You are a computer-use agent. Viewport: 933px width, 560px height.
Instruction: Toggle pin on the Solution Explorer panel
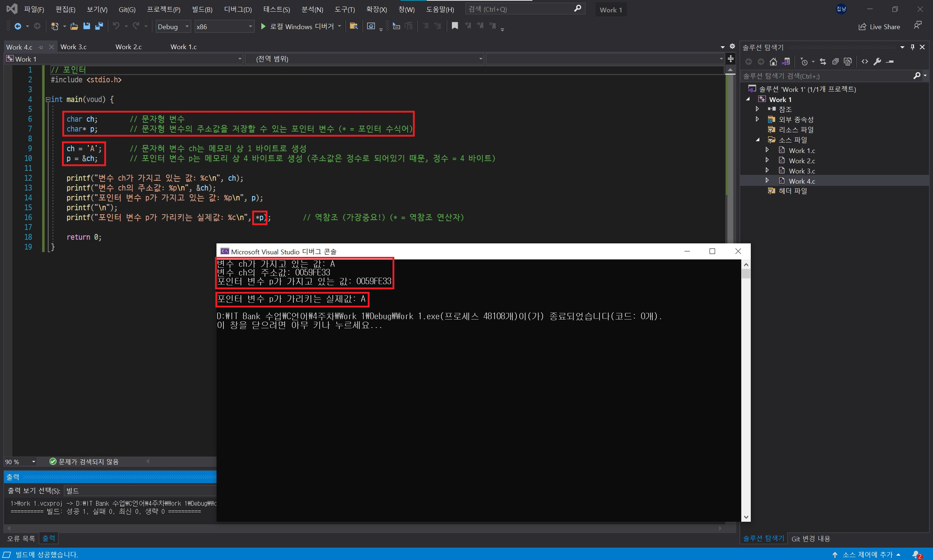912,47
